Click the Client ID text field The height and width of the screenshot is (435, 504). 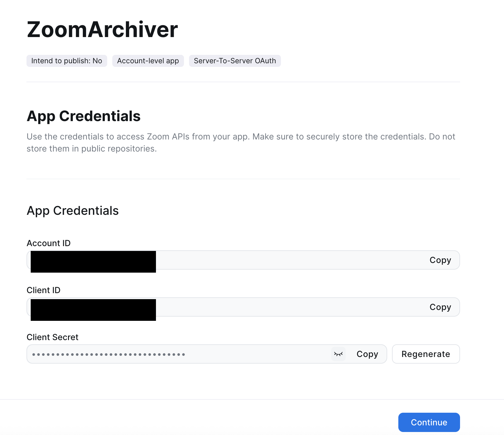[x=271, y=307]
